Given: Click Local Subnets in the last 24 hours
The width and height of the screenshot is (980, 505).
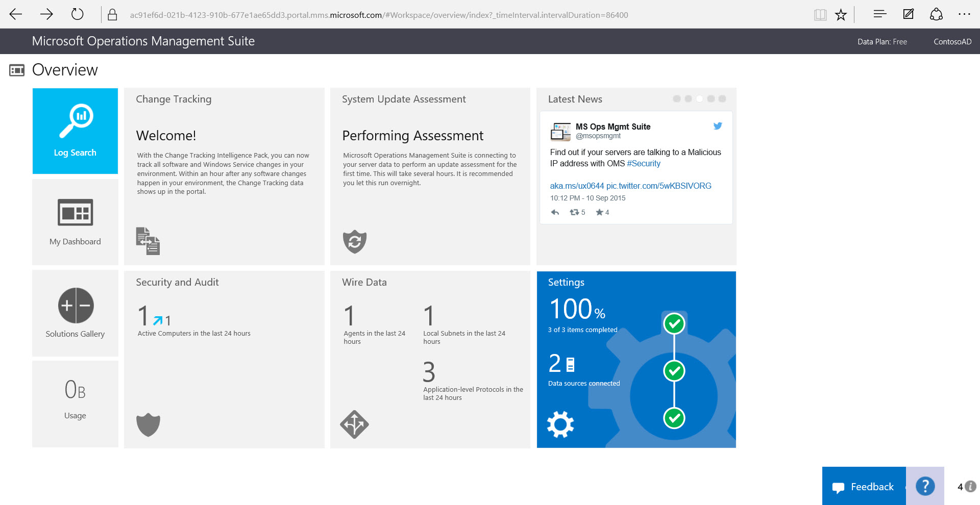Looking at the screenshot, I should coord(464,337).
